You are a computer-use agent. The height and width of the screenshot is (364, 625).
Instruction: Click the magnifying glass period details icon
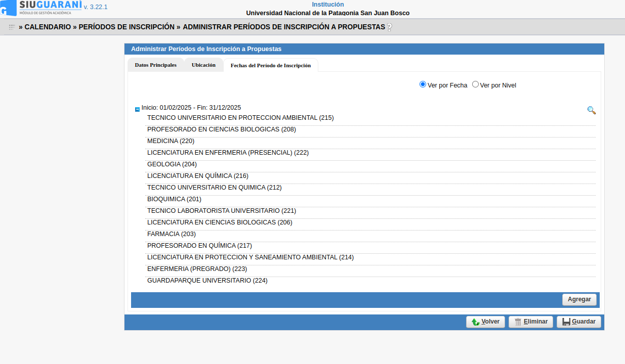(591, 110)
